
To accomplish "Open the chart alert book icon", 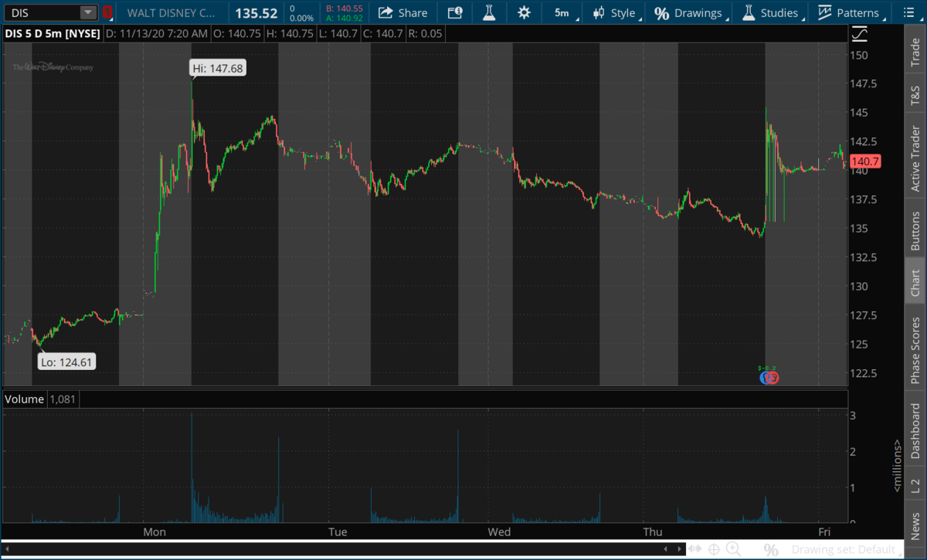I will [455, 12].
